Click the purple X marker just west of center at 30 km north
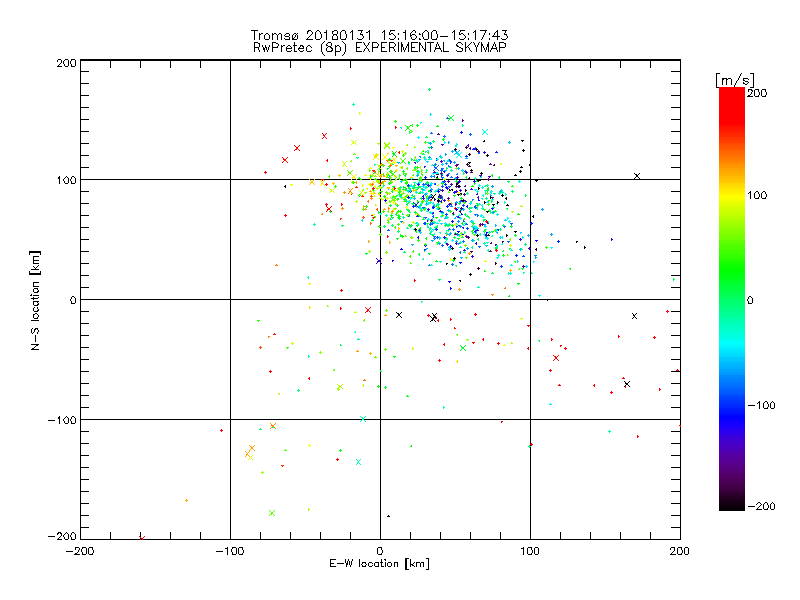This screenshot has width=800, height=600. pos(379,261)
